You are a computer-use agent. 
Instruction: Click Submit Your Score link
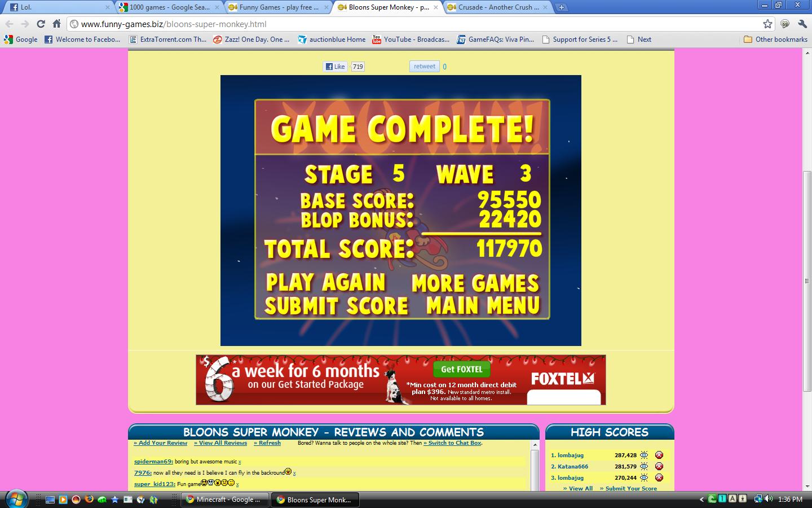tap(628, 488)
